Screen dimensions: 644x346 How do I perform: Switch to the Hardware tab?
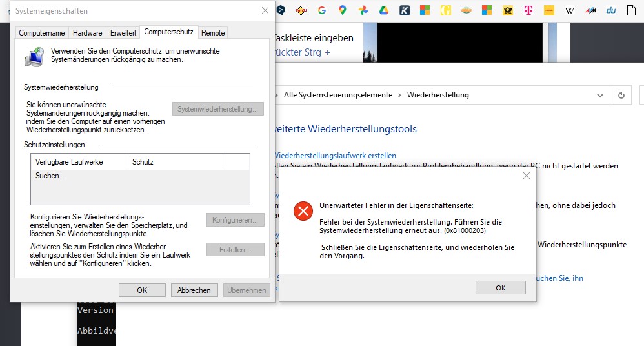click(x=88, y=33)
